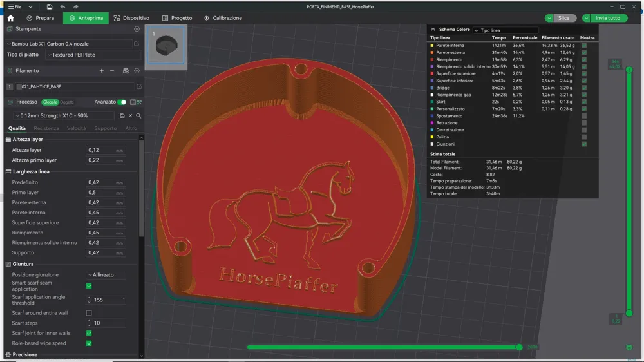644x362 pixels.
Task: Switch to the Anteprima tab
Action: click(x=86, y=18)
